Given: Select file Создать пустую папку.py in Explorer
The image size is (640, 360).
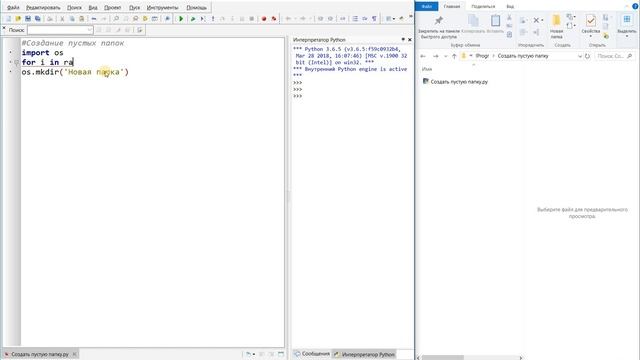Looking at the screenshot, I should [455, 82].
